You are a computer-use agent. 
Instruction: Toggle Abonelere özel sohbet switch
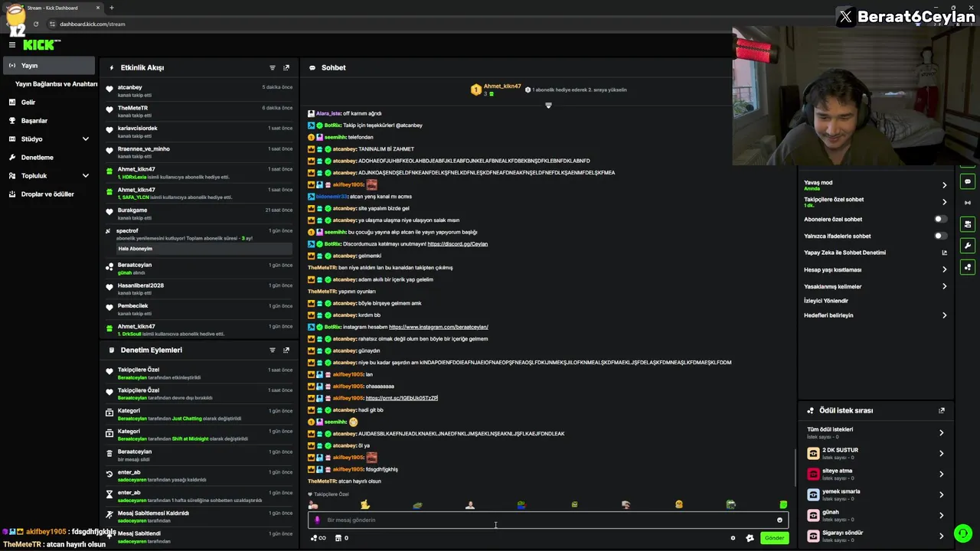tap(941, 220)
